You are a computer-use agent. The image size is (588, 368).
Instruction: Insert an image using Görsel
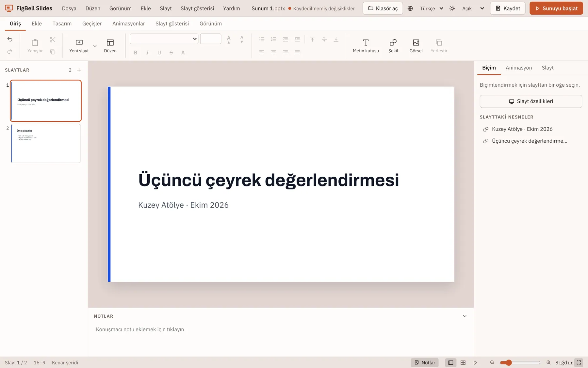[416, 46]
